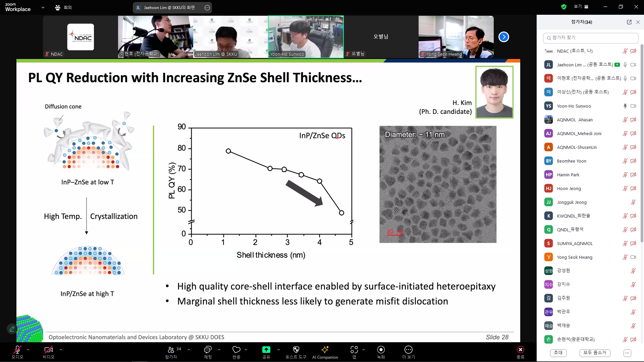Open apps (앱) icon
The image size is (644, 362).
354,350
